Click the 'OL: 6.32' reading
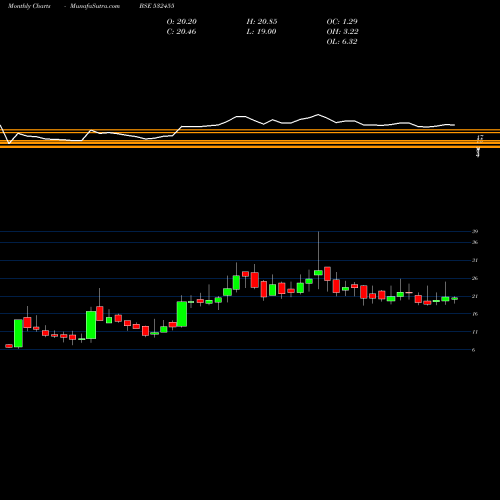Image resolution: width=500 pixels, height=500 pixels. tap(342, 42)
